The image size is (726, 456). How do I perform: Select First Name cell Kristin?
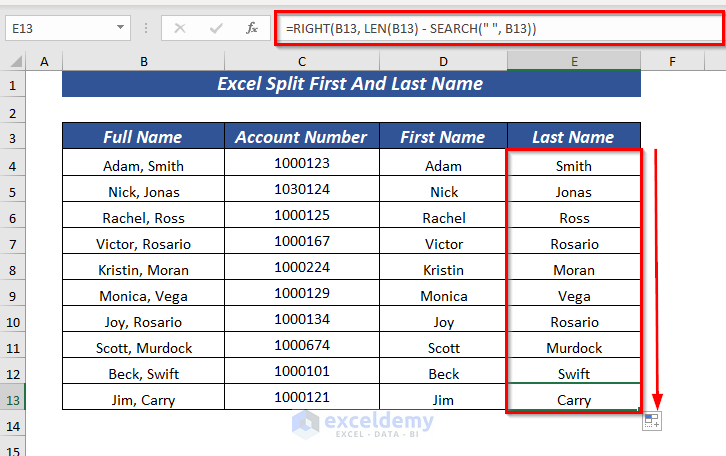click(443, 269)
